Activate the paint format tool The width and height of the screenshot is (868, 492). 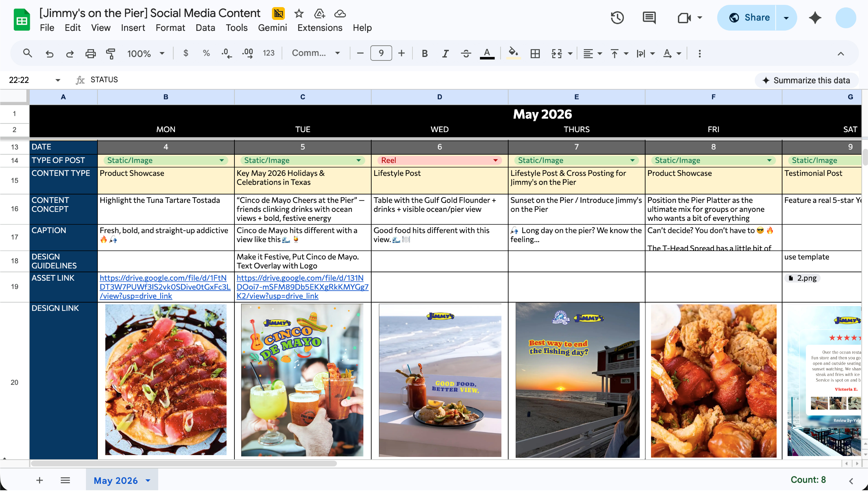110,53
